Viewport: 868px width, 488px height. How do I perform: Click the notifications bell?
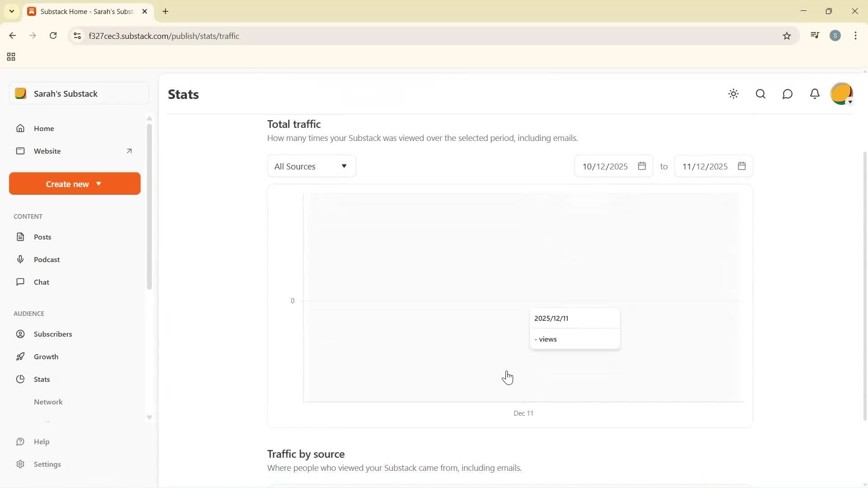(814, 94)
